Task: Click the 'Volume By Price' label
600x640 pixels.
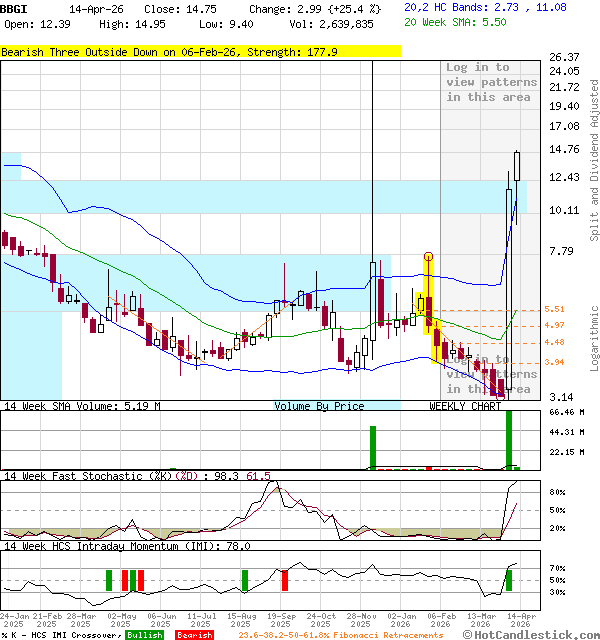Action: pyautogui.click(x=319, y=406)
